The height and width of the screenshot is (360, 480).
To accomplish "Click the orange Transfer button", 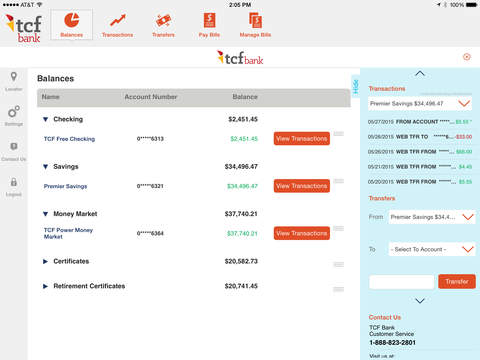I will click(x=457, y=282).
